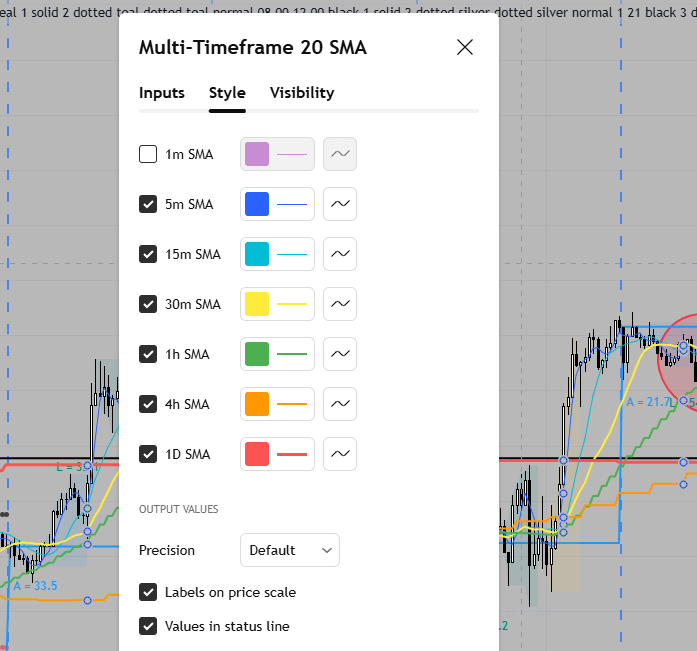Screen dimensions: 697x651
Task: Open plot type icon for 1m SMA
Action: tap(341, 154)
